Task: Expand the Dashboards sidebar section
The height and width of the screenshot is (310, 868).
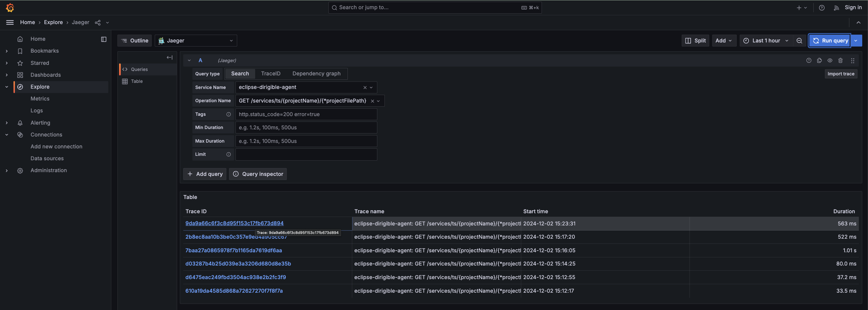Action: [x=7, y=75]
